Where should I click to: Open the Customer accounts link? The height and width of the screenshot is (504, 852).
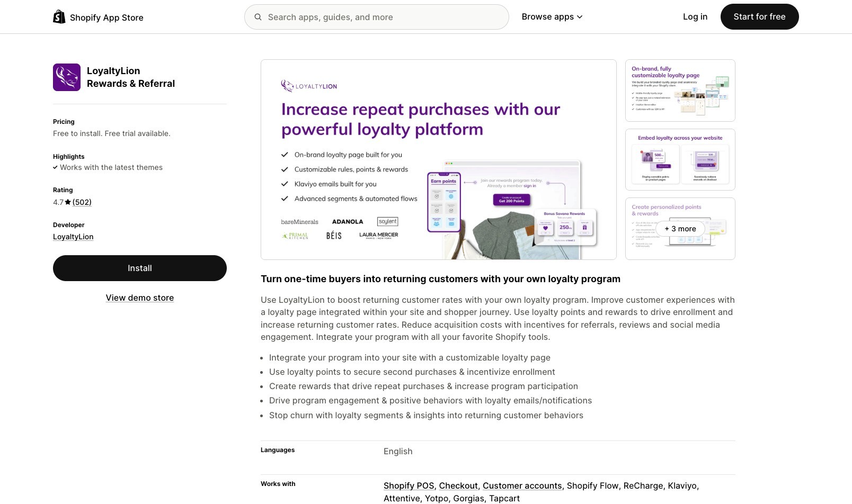522,486
